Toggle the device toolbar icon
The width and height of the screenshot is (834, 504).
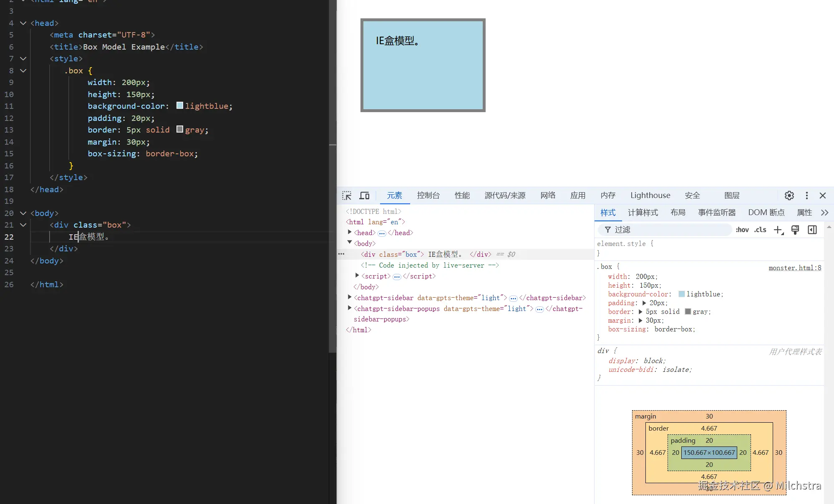(364, 196)
